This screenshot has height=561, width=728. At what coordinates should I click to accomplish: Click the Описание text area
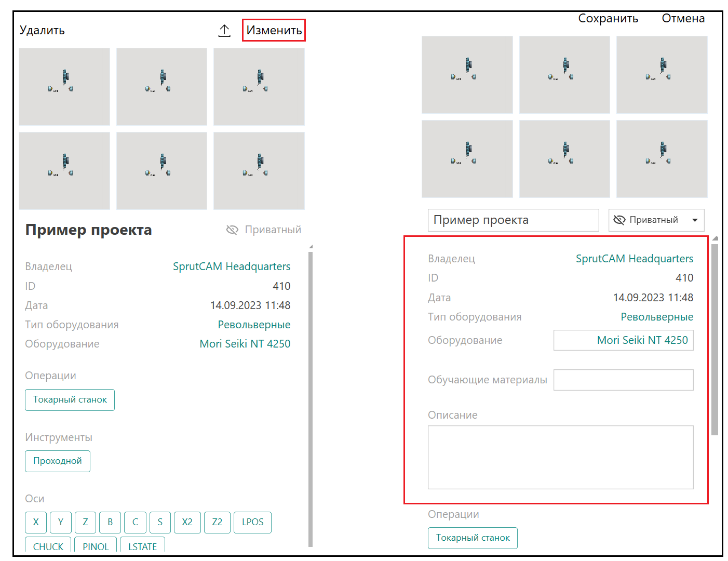point(560,457)
